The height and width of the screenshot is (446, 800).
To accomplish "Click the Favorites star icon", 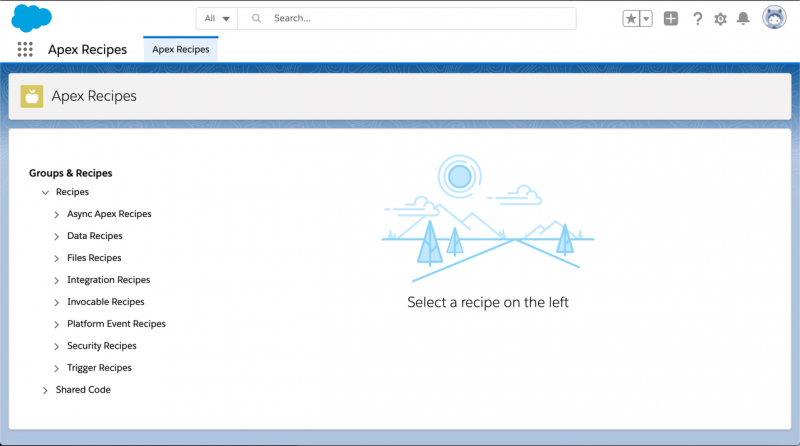I will [631, 19].
